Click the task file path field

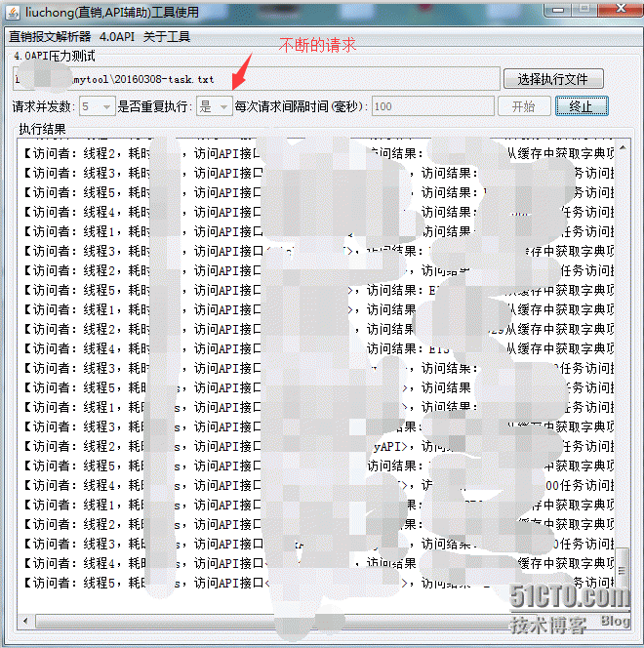(254, 79)
